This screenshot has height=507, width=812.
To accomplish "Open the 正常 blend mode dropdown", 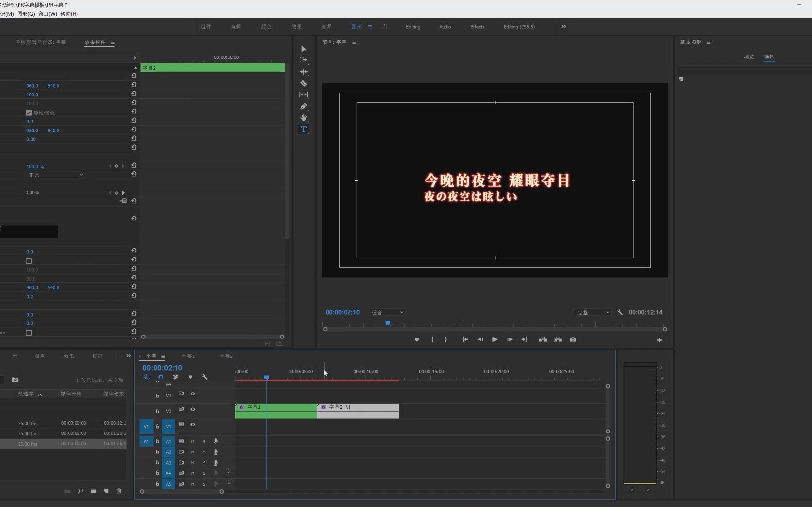I will [55, 175].
